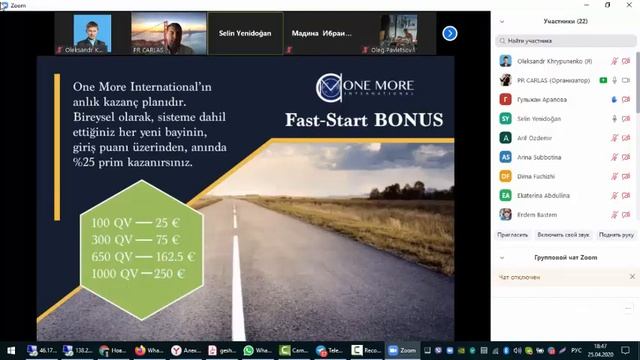Click Гульжан Арапова's raised hand icon
The image size is (640, 360).
point(614,100)
